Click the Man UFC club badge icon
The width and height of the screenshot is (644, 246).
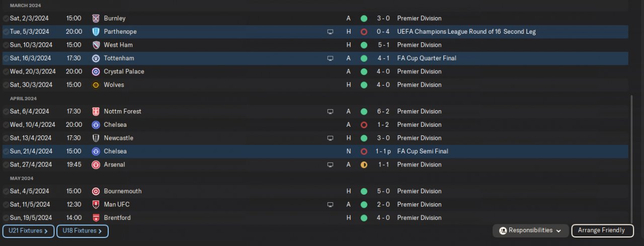coord(96,205)
